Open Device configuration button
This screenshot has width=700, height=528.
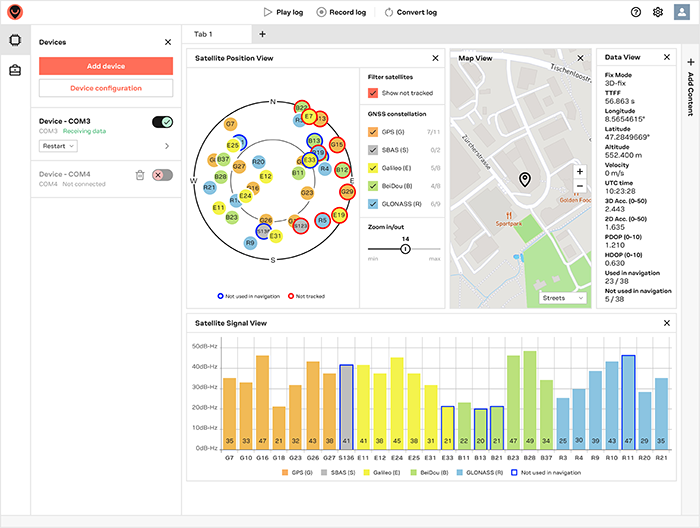106,88
